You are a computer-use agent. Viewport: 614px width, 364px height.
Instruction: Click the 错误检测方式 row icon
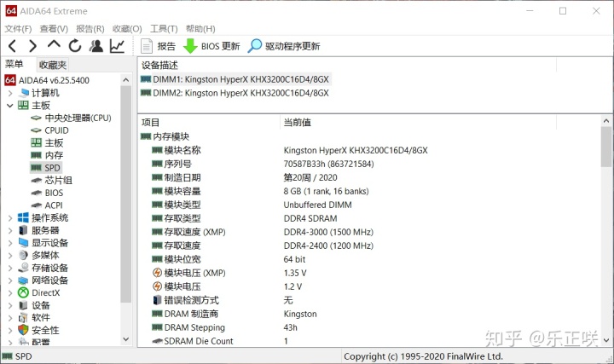[157, 300]
